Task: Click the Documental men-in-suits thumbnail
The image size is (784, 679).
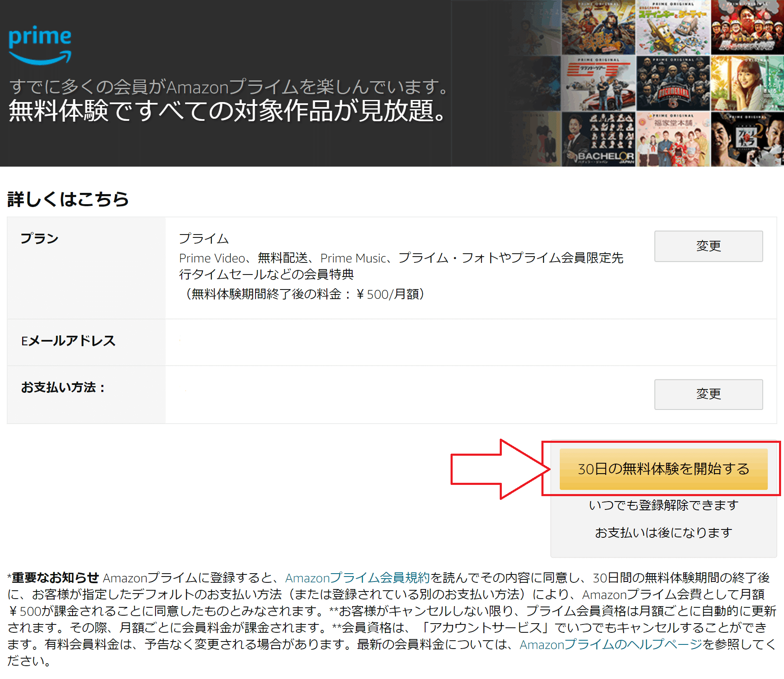Action: click(673, 83)
